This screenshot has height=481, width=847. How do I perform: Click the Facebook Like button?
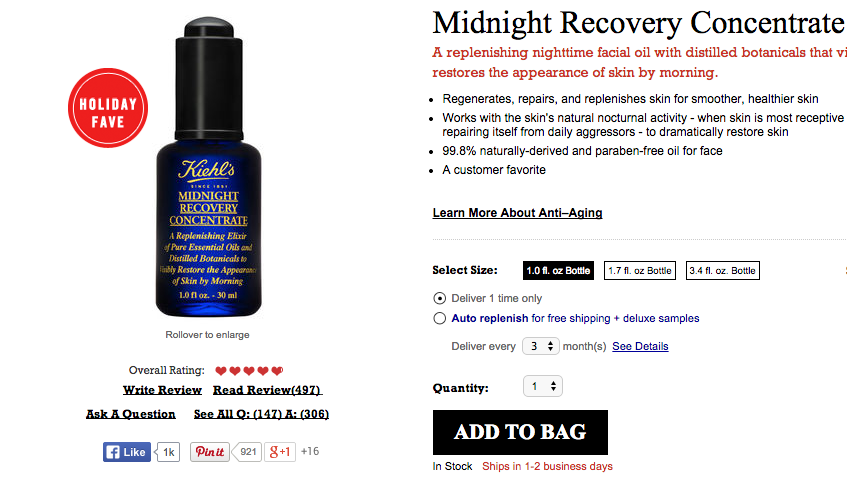pos(127,452)
